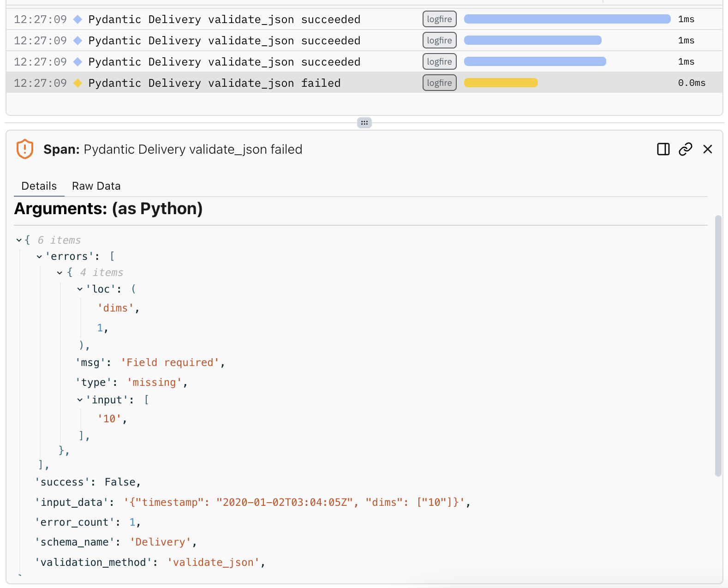Select the failed validate_json row text
This screenshot has width=728, height=588.
(x=215, y=83)
